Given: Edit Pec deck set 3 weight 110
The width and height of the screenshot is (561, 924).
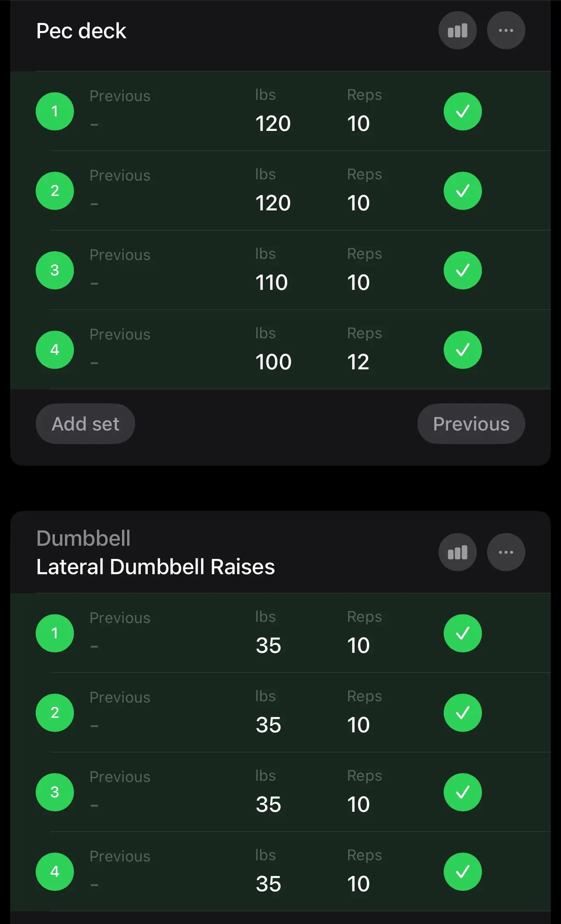Looking at the screenshot, I should coord(272,282).
